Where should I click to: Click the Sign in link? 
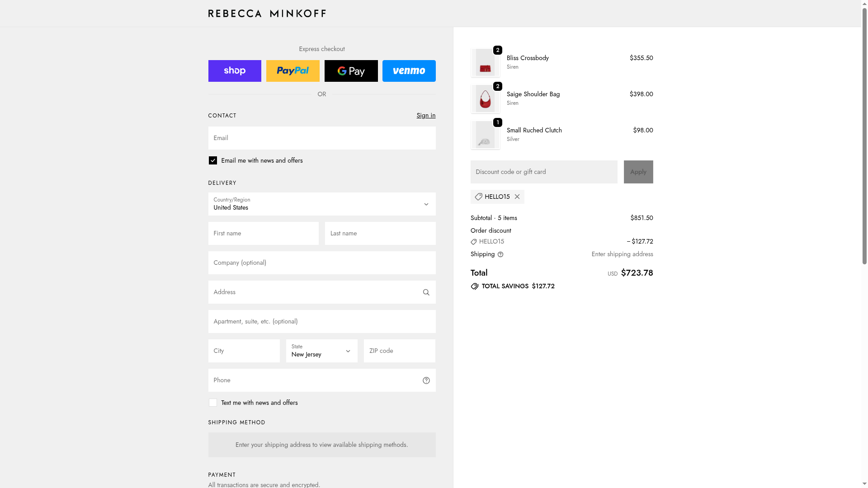pyautogui.click(x=426, y=116)
